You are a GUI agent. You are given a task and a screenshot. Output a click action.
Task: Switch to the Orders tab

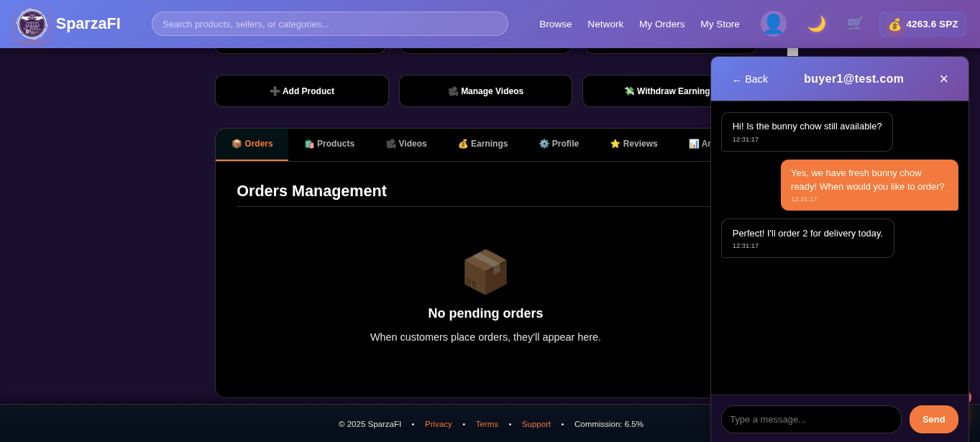(252, 144)
